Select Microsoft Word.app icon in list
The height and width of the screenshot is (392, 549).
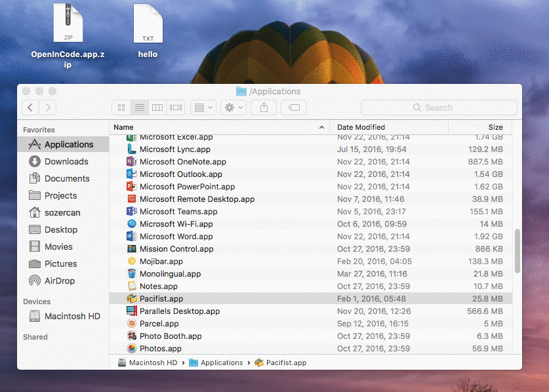131,236
